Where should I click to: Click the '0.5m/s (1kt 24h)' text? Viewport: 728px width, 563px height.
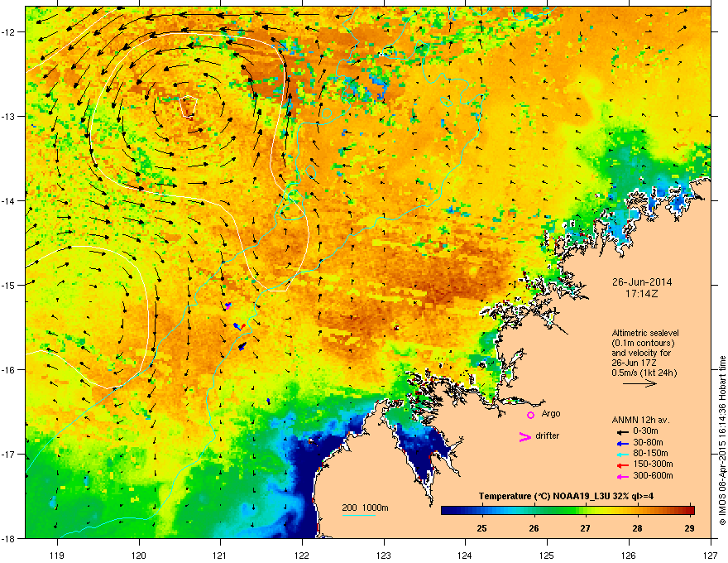644,373
